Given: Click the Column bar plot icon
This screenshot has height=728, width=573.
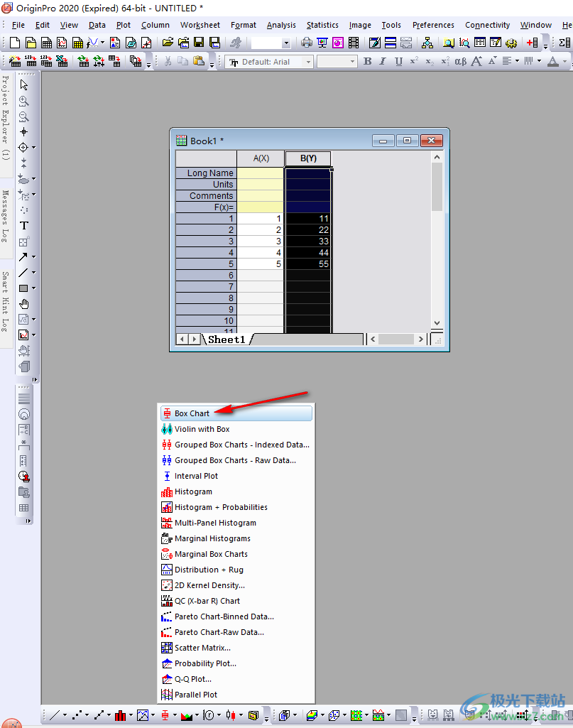Looking at the screenshot, I should 121,715.
